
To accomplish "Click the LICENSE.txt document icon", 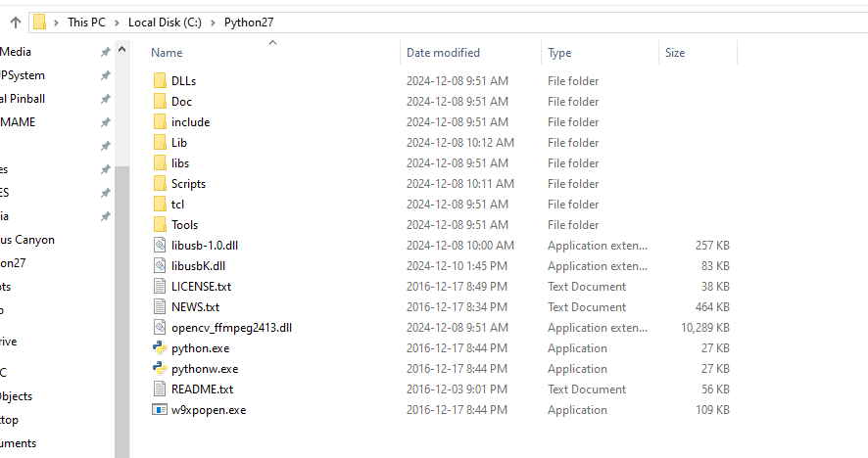I will pyautogui.click(x=160, y=286).
